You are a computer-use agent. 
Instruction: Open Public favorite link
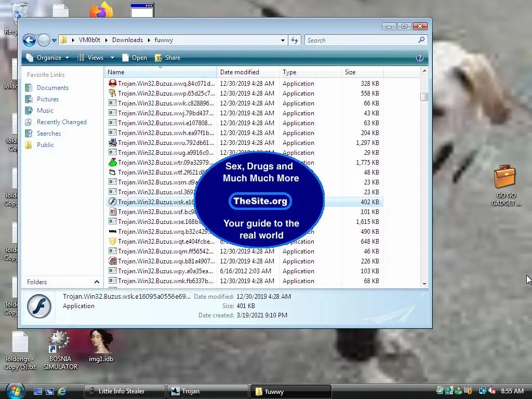point(45,145)
